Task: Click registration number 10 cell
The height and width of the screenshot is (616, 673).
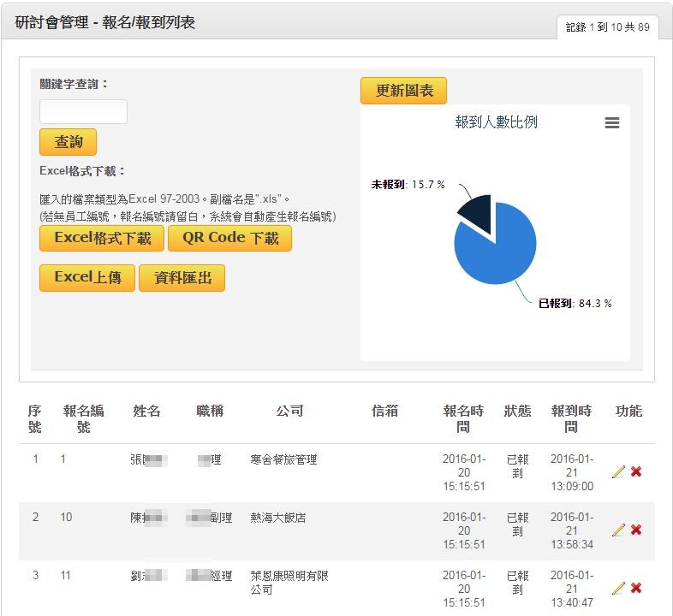Action: click(66, 518)
